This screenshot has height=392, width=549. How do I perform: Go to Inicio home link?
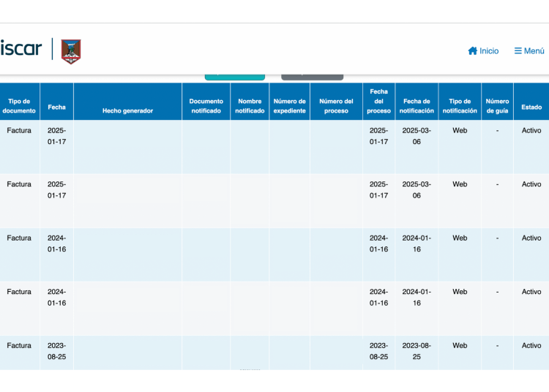[x=483, y=51]
